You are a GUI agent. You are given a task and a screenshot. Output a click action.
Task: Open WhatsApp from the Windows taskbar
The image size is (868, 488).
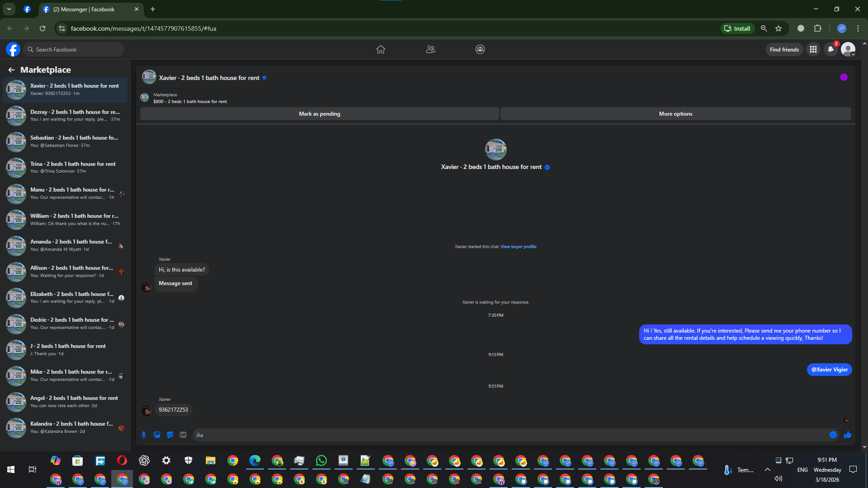click(x=321, y=460)
